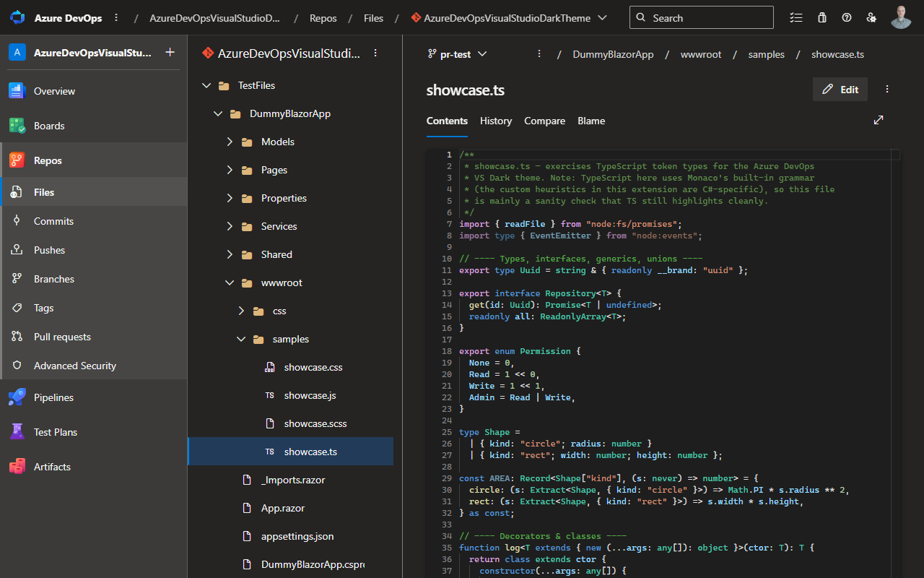Go to Tags under Repos
924x578 pixels.
(94, 308)
